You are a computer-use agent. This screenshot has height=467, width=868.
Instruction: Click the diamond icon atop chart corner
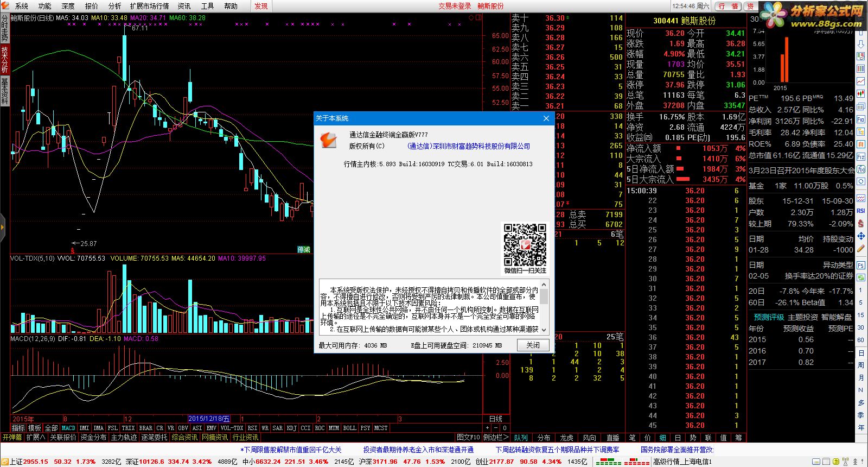[x=471, y=17]
